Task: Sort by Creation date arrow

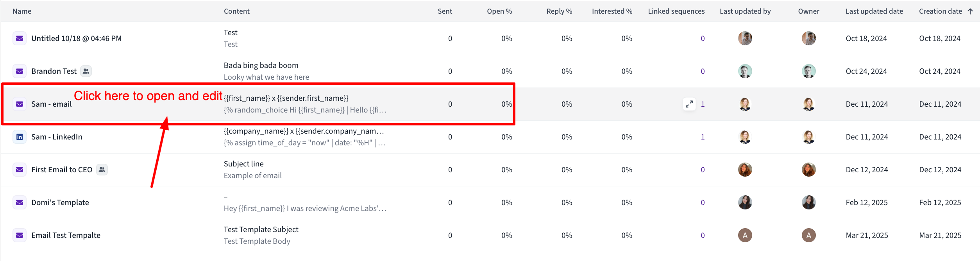Action: pyautogui.click(x=970, y=11)
